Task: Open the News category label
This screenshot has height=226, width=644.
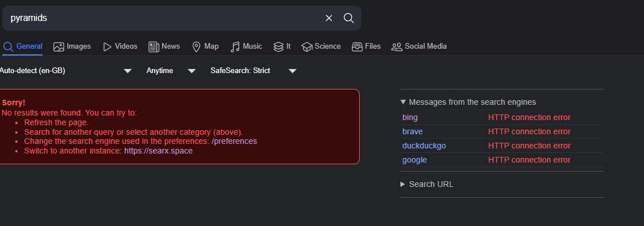Action: tap(171, 46)
